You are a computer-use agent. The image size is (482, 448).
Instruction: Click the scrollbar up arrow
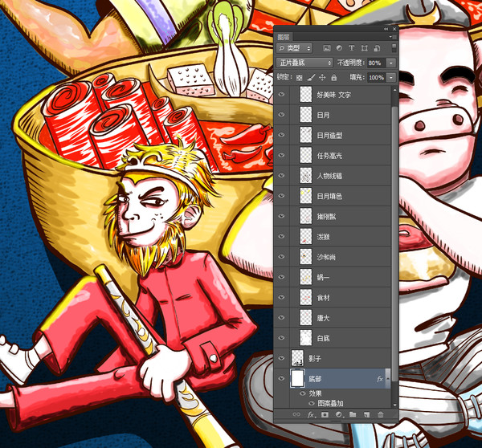pos(394,90)
